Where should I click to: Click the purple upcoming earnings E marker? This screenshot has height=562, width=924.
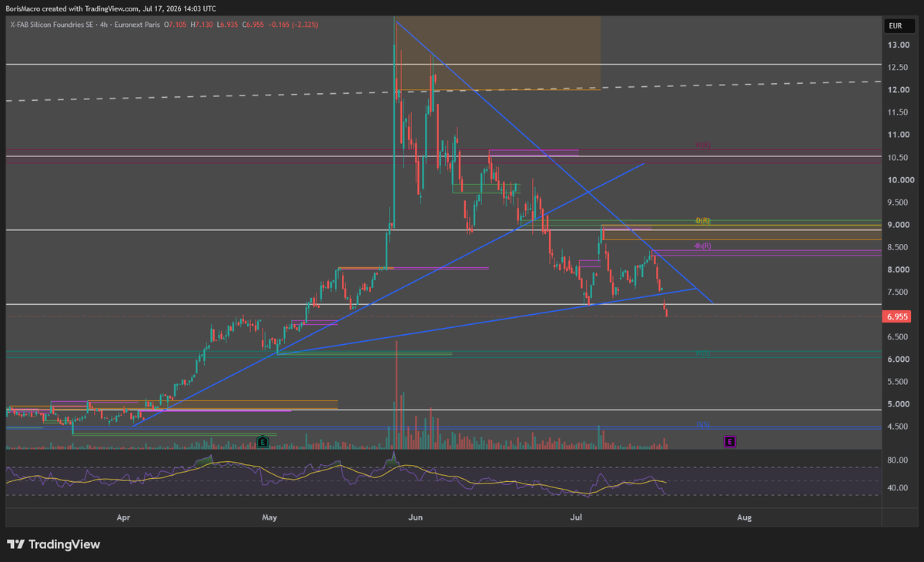730,442
